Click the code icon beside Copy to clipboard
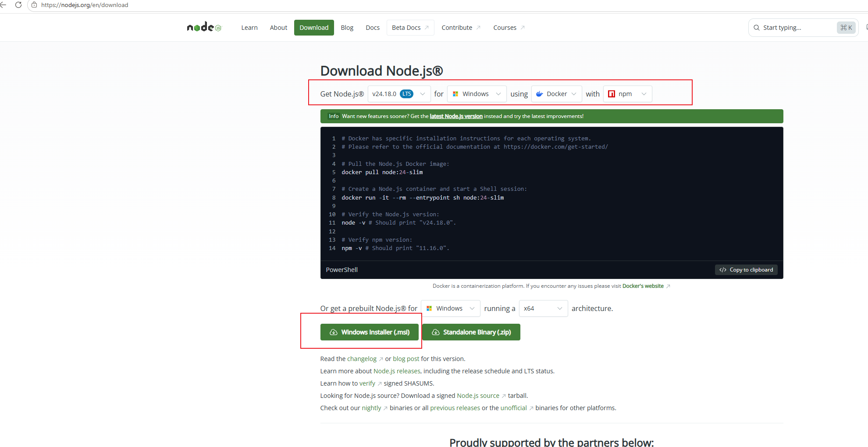 pos(723,270)
